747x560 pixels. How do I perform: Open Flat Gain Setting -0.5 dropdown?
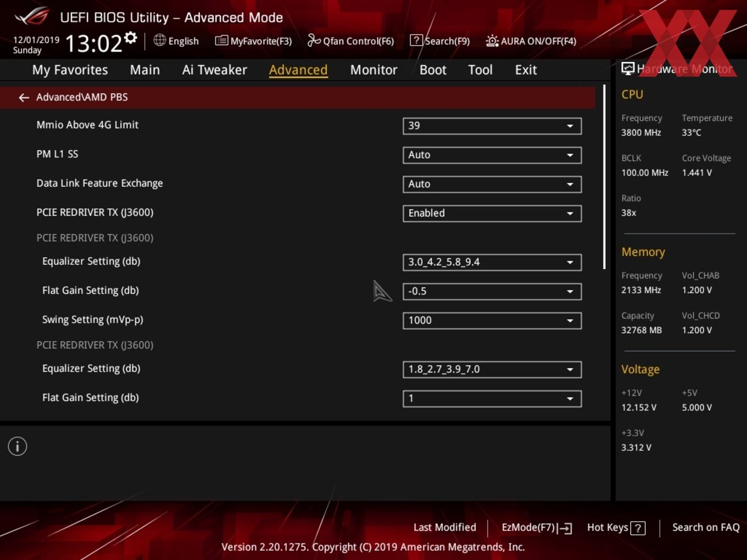[x=492, y=291]
